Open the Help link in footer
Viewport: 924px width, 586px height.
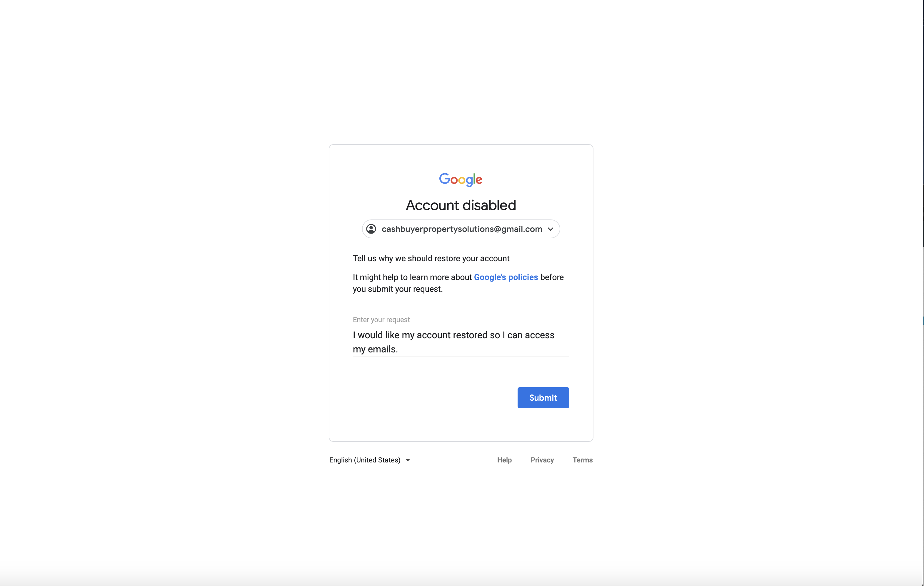pyautogui.click(x=504, y=460)
